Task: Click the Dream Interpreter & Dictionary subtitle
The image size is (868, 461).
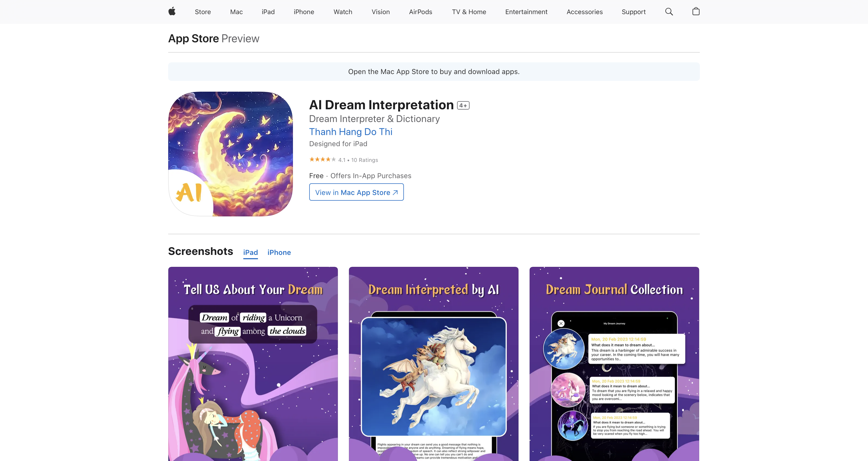Action: pyautogui.click(x=374, y=119)
